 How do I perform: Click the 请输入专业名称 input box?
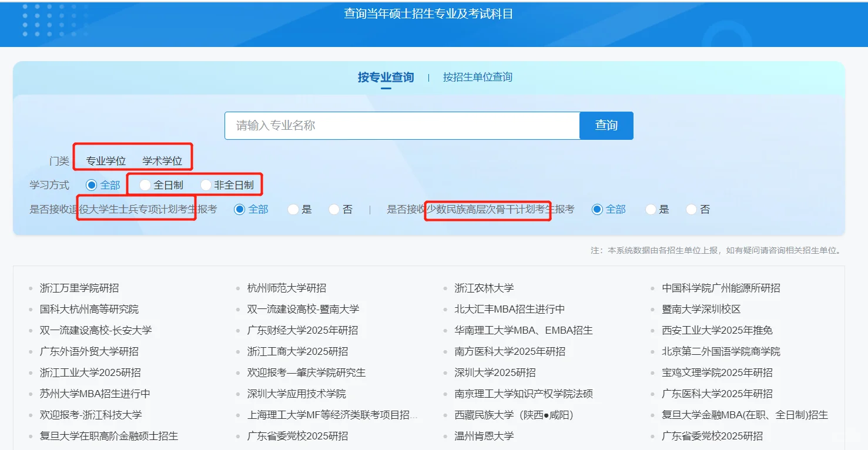pyautogui.click(x=402, y=125)
